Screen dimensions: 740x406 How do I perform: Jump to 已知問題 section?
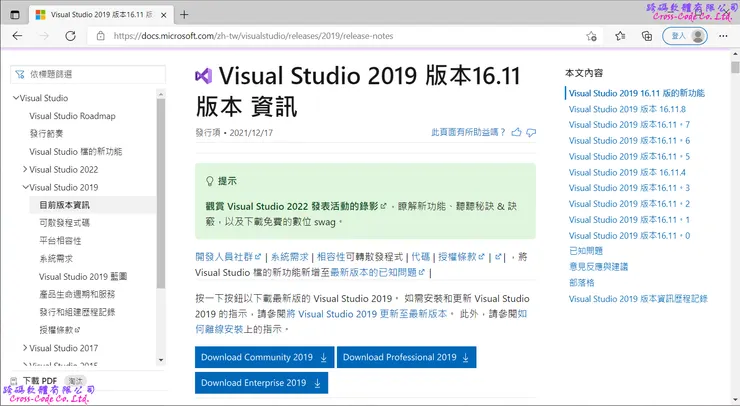click(x=586, y=251)
